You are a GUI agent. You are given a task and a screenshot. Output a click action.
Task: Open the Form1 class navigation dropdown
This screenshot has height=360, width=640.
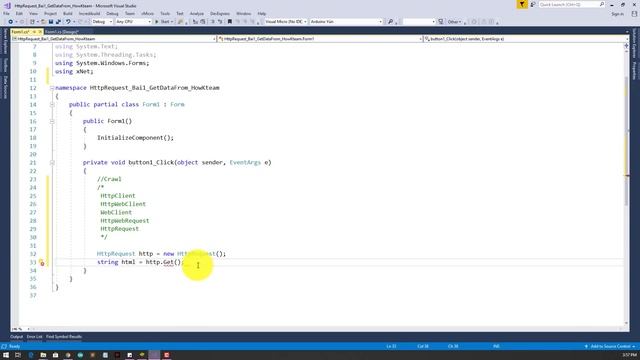(320, 39)
